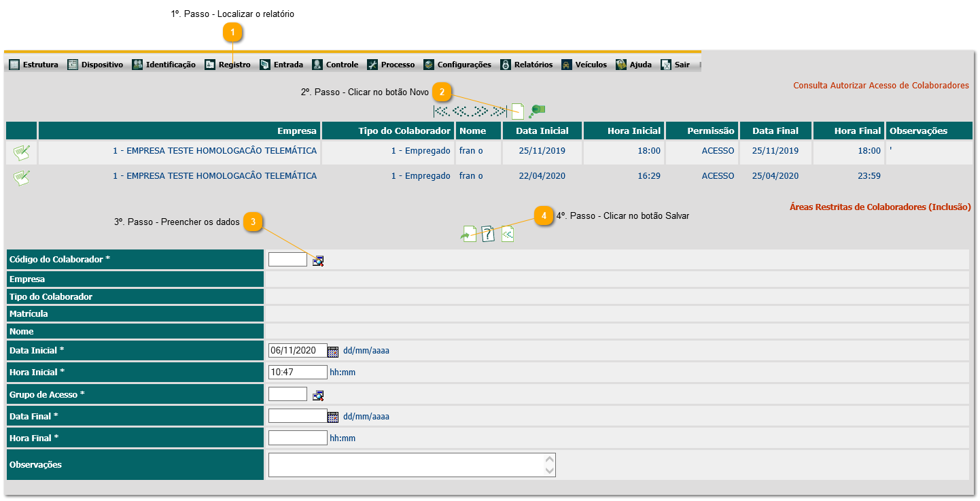Click the Data Inicial field with 06/11/2020
The image size is (980, 501).
point(298,350)
